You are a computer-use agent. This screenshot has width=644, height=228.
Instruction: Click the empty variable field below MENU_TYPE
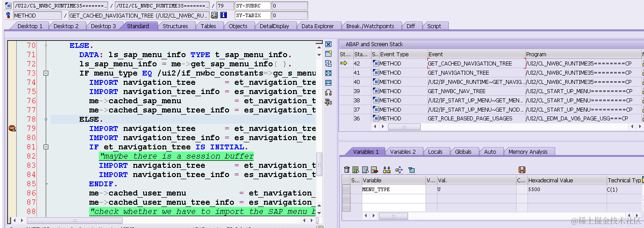click(x=393, y=198)
